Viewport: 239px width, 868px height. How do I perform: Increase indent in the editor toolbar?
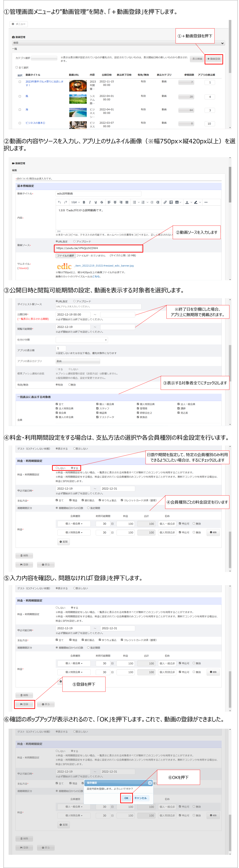[158, 202]
